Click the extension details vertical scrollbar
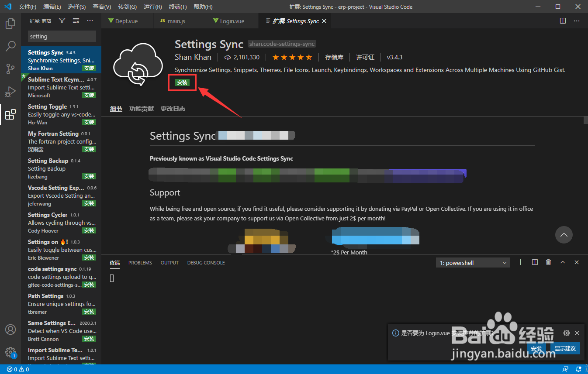The width and height of the screenshot is (588, 374). 585,120
